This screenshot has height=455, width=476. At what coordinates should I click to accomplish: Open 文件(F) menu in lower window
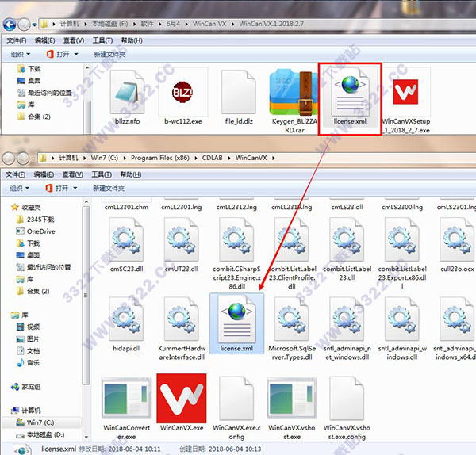(16, 174)
